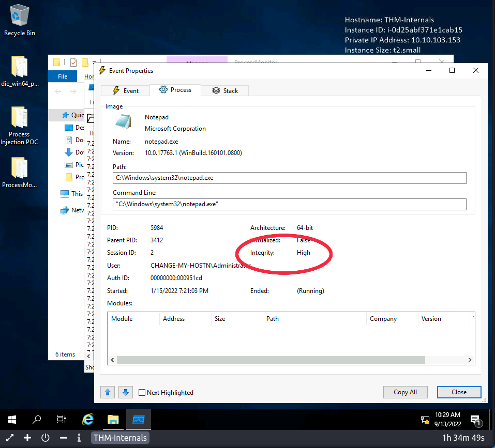Click the Process Monitor taskbar icon
This screenshot has width=495, height=448.
pyautogui.click(x=138, y=420)
